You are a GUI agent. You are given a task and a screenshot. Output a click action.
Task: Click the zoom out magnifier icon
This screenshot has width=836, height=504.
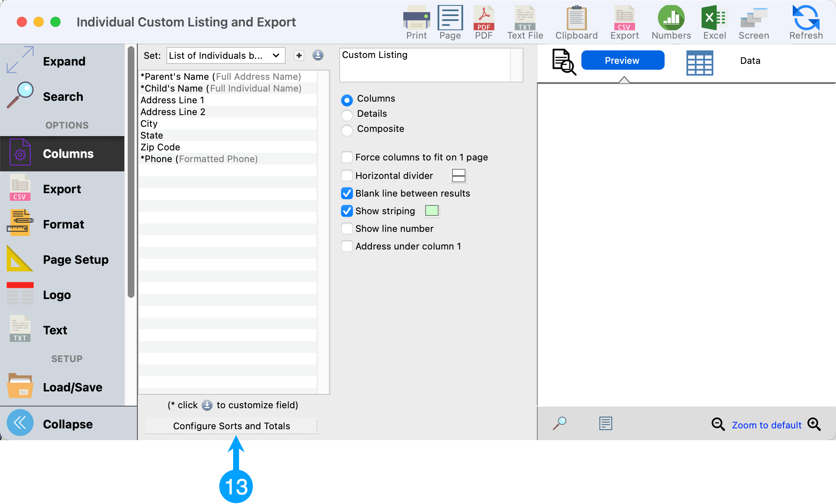click(x=718, y=424)
